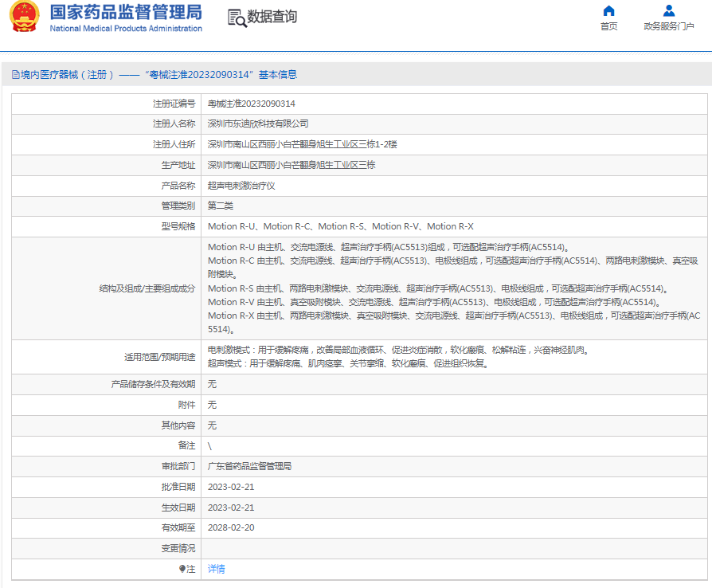
Task: Click the 有效期至 row label
Action: point(178,527)
